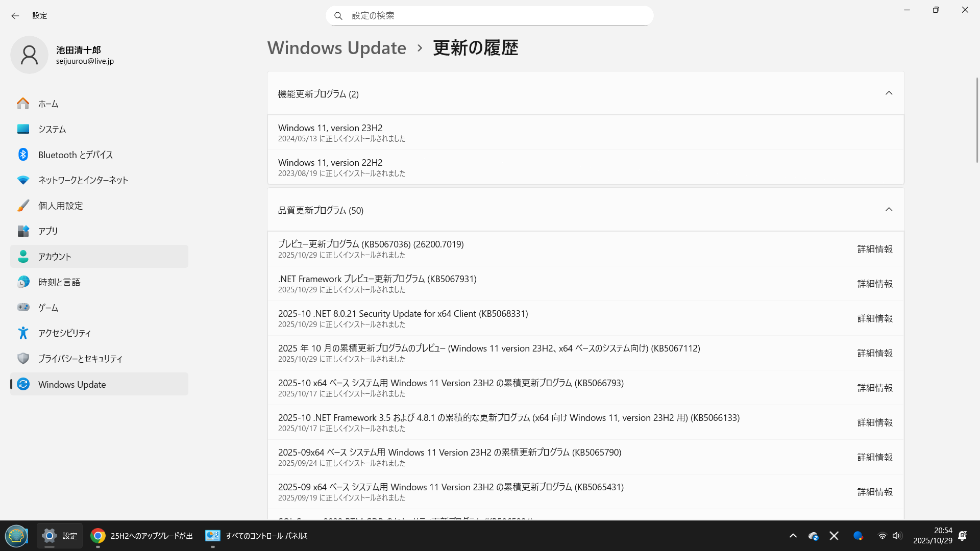Click the 設定 taskbar button

(x=59, y=536)
